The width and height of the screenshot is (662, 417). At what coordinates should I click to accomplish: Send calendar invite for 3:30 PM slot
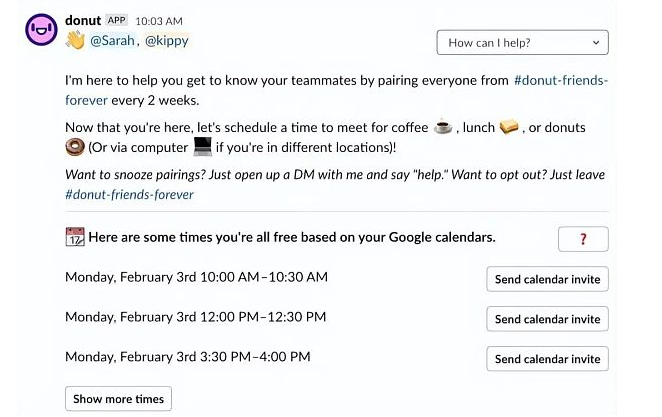coord(547,359)
